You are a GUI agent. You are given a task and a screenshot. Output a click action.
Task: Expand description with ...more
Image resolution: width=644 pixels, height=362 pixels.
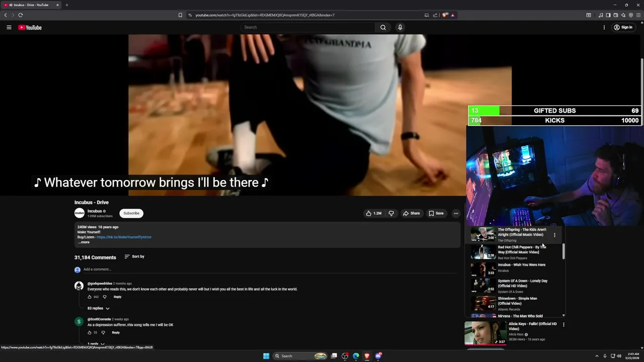[84, 242]
